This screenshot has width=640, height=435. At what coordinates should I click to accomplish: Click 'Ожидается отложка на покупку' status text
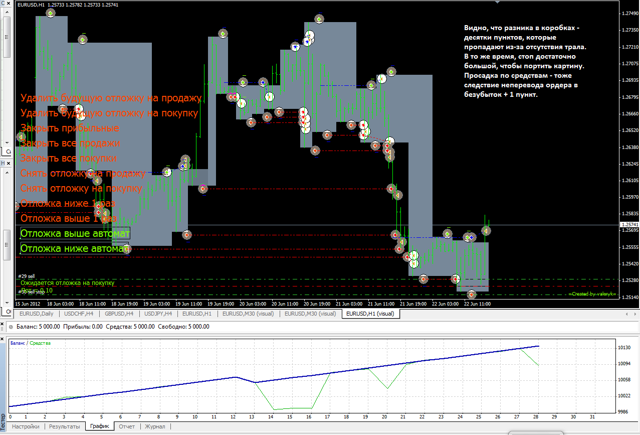67,283
